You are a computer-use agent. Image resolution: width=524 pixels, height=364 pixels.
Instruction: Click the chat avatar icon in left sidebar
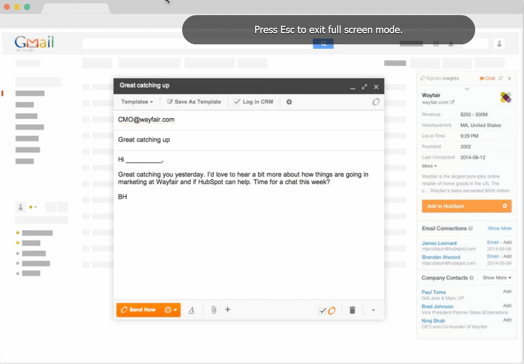click(x=20, y=207)
